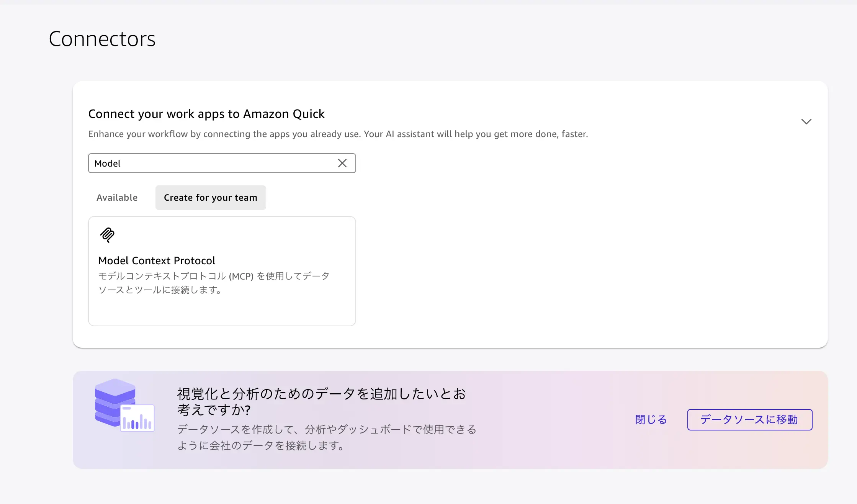Select the Create for your team tab
Viewport: 857px width, 504px height.
point(211,198)
